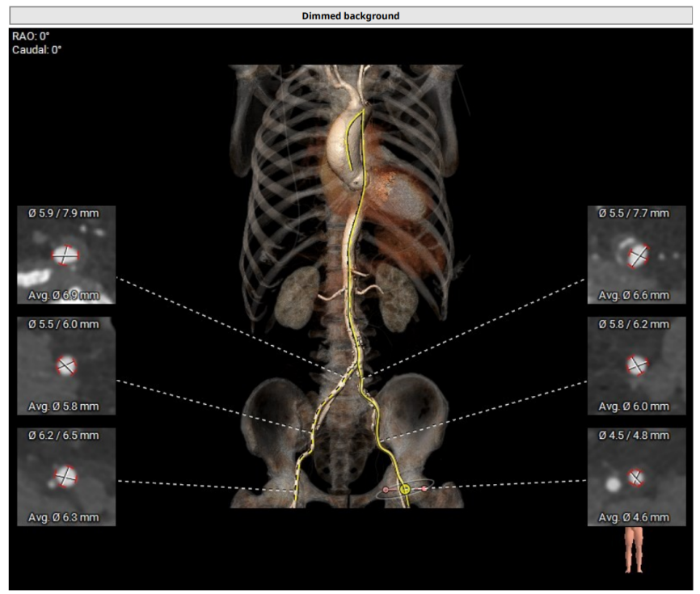
Task: Click the Dimmed background button
Action: click(351, 16)
